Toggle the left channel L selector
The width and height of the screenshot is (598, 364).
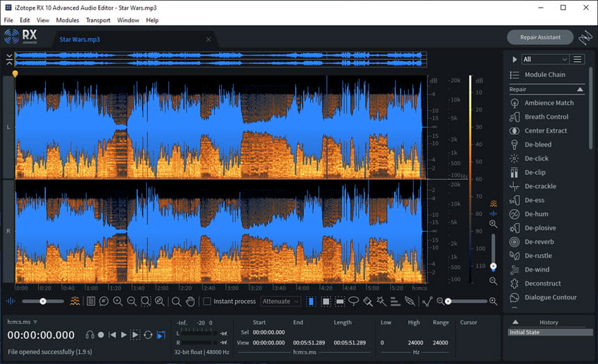[8, 127]
